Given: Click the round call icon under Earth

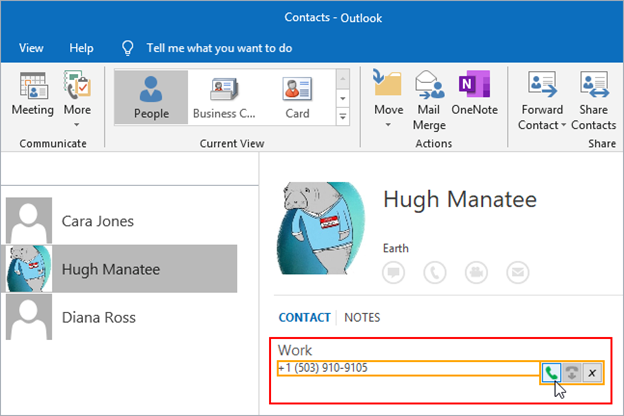Looking at the screenshot, I should 435,272.
